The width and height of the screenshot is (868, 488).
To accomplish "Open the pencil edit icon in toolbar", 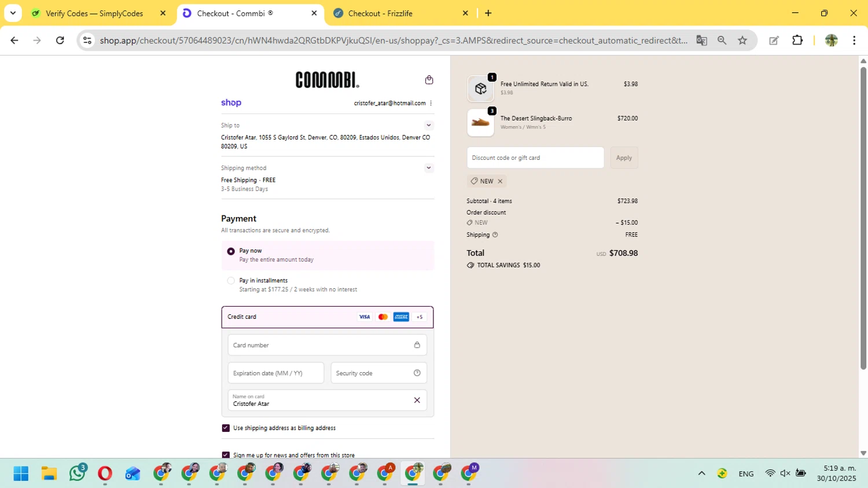I will click(774, 41).
